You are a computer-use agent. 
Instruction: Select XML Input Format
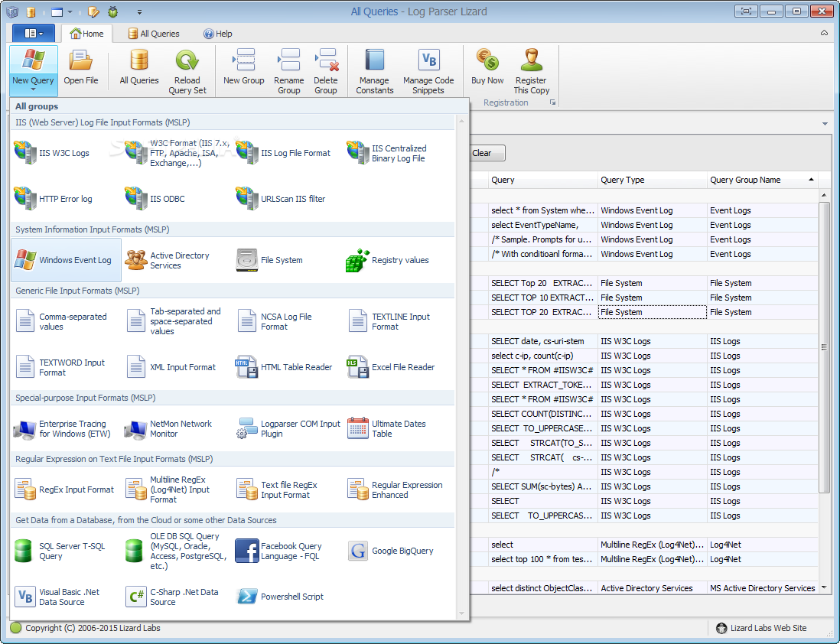(x=177, y=368)
